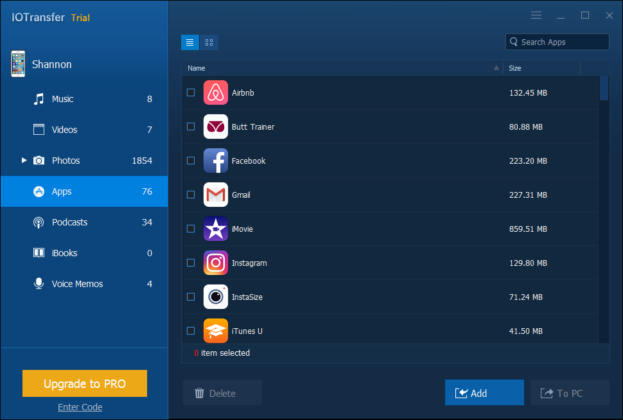Click the Facebook app icon
Screen dimensions: 623x420
point(216,161)
